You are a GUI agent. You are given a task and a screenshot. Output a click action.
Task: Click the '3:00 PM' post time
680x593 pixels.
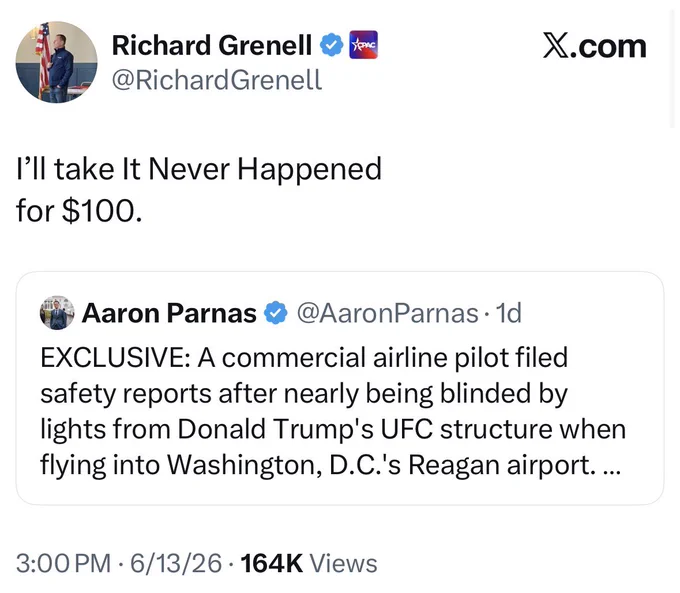[x=63, y=563]
